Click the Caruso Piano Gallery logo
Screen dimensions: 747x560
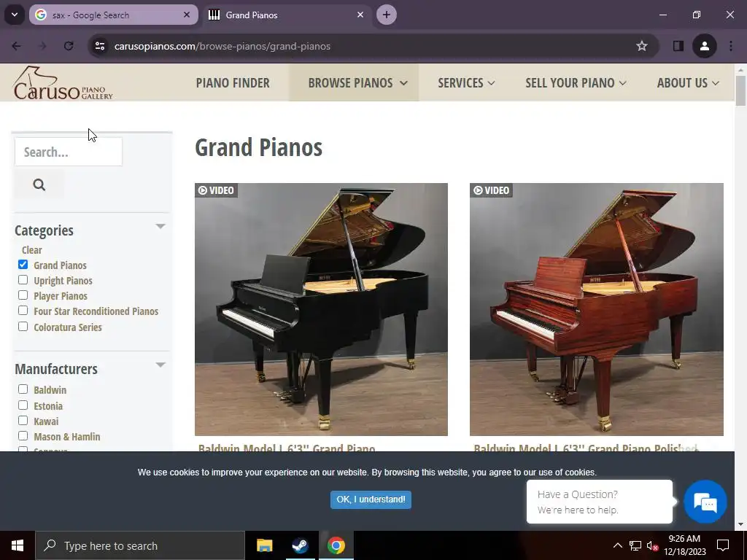tap(63, 83)
